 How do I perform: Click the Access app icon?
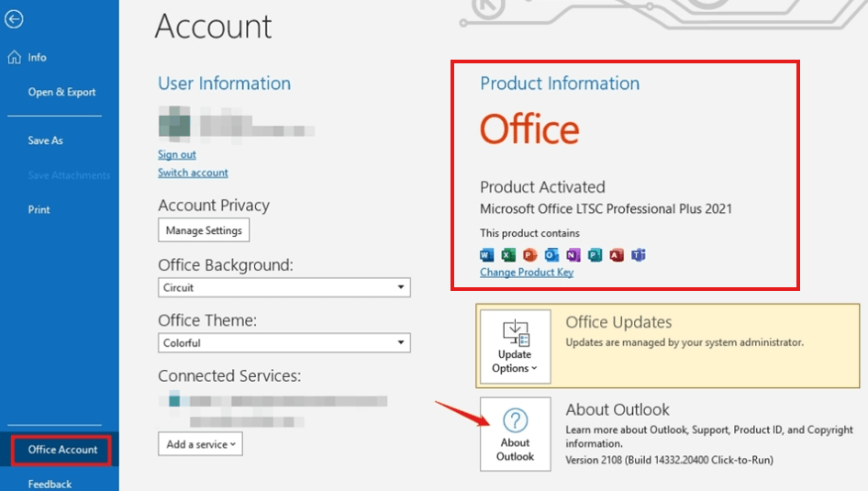click(x=616, y=254)
